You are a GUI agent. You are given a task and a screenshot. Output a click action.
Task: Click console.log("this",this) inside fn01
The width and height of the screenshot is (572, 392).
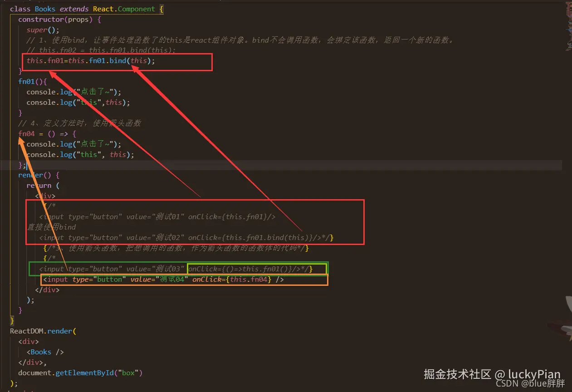pyautogui.click(x=78, y=103)
